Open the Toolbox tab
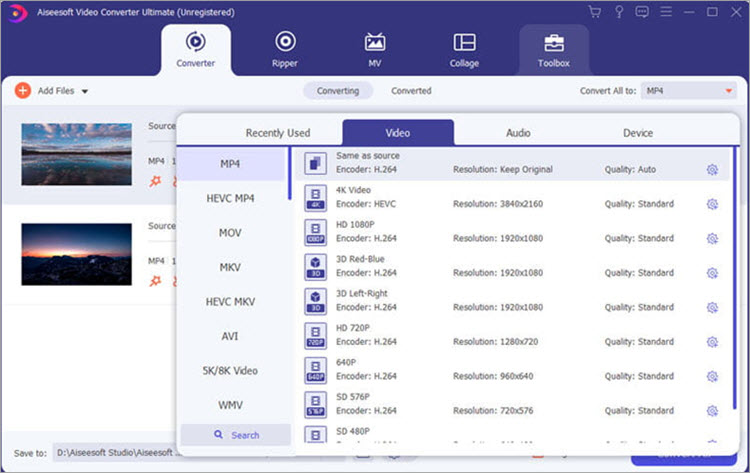 click(x=553, y=50)
